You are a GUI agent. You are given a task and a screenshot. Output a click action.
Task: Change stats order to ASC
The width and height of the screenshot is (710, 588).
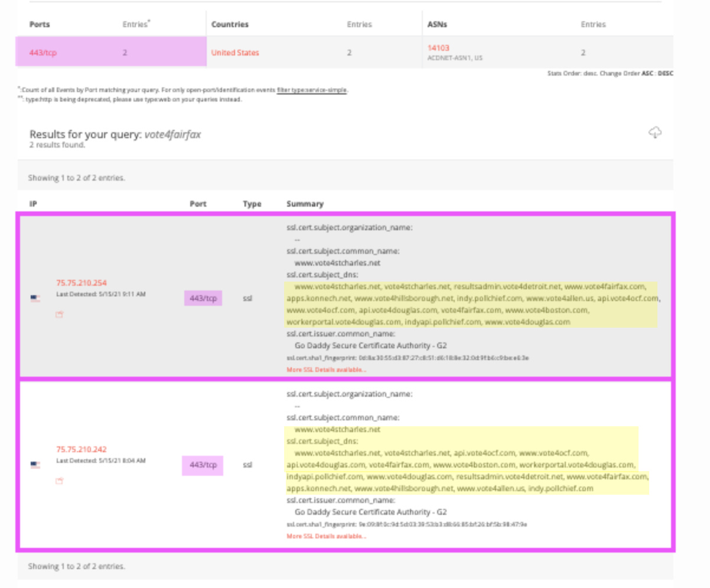[x=647, y=74]
